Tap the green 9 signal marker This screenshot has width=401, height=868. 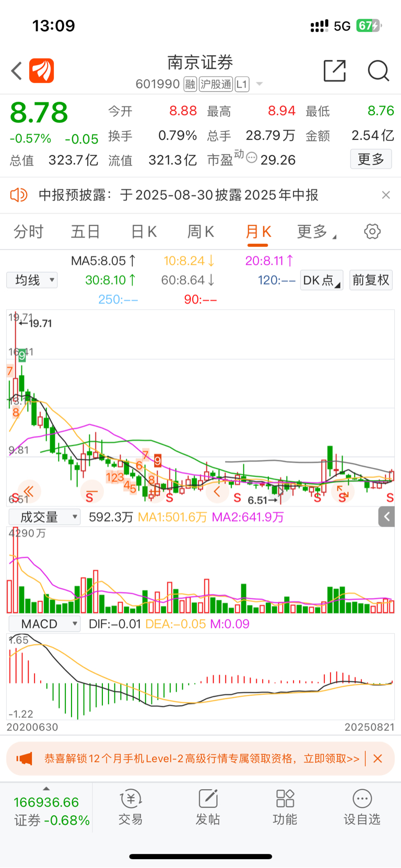click(22, 356)
